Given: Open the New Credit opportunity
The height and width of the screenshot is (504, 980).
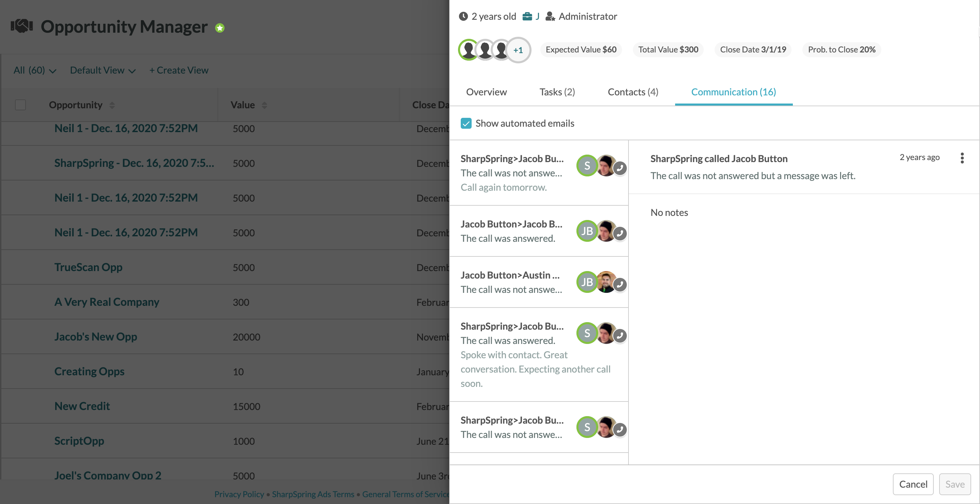Looking at the screenshot, I should click(x=82, y=406).
